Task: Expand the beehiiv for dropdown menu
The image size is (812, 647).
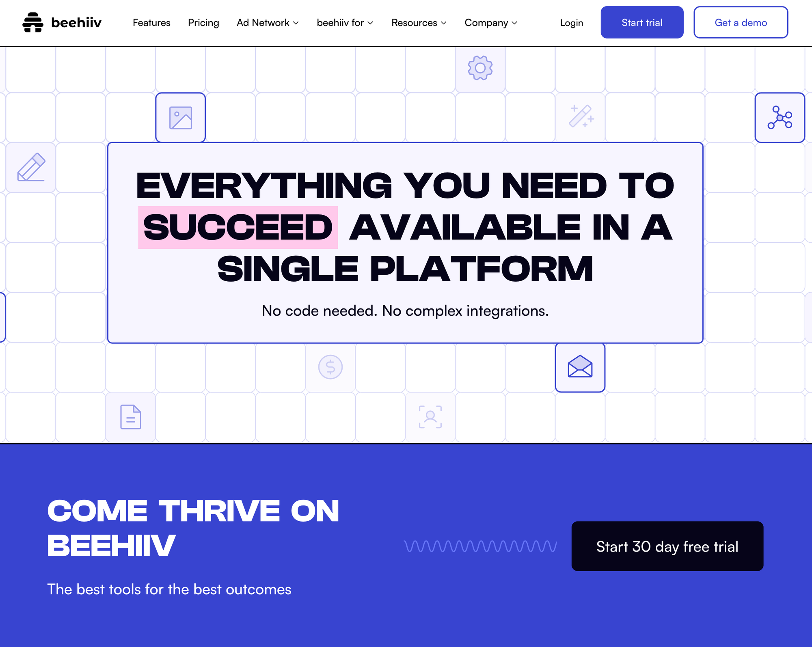Action: [x=345, y=22]
